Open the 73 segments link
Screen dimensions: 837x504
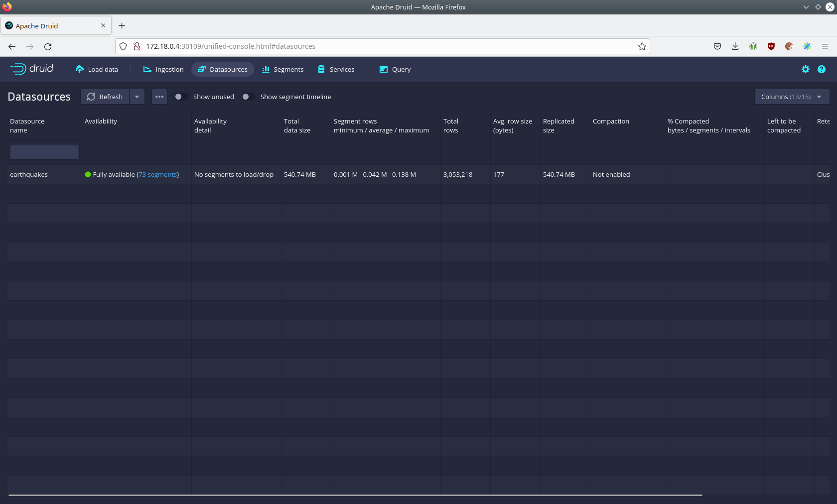[x=158, y=174]
